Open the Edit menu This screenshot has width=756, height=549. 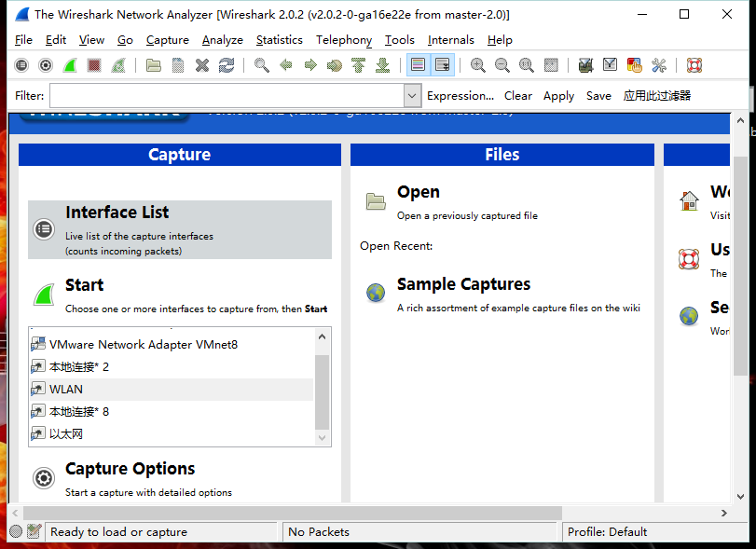[x=56, y=40]
